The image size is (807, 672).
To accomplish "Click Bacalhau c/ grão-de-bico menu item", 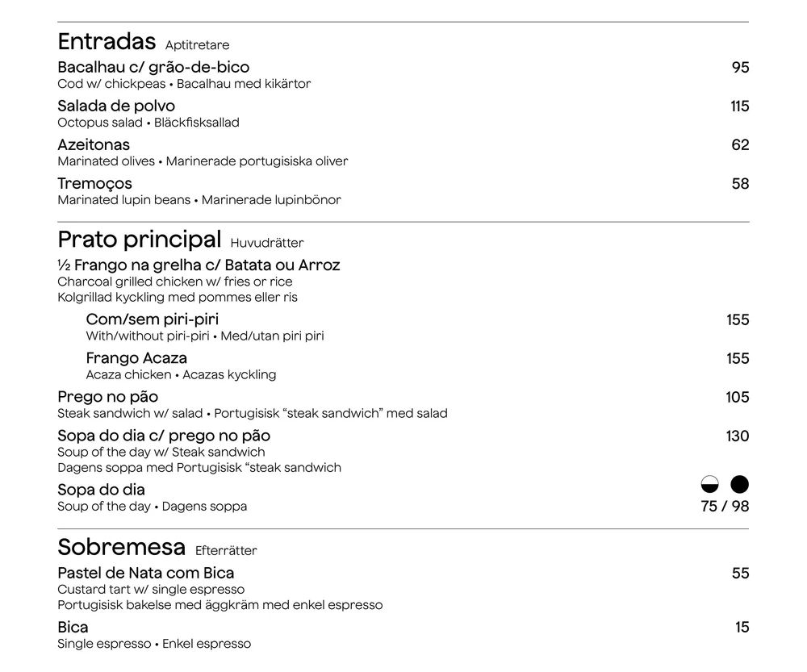I will (153, 68).
